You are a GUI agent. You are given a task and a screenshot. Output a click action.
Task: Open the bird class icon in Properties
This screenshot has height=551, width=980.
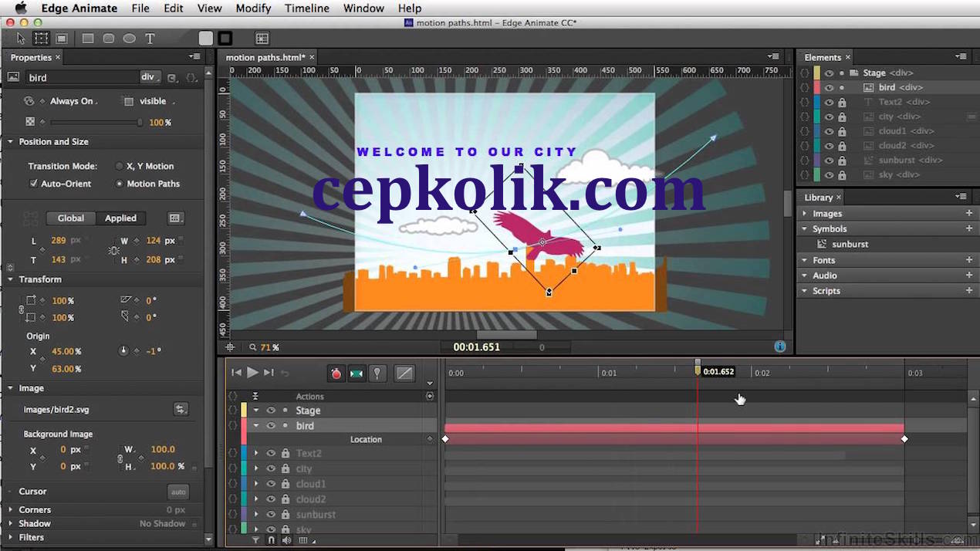172,77
